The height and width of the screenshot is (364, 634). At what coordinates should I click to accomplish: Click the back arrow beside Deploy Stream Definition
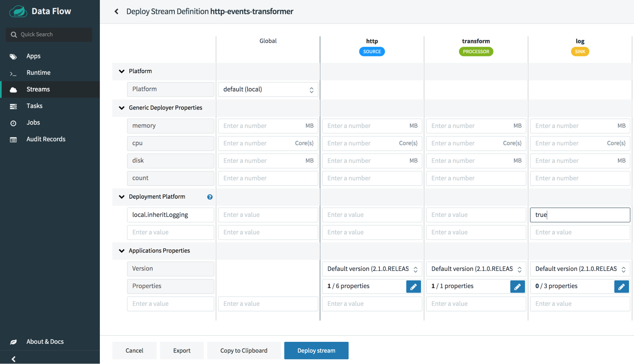[x=116, y=12]
